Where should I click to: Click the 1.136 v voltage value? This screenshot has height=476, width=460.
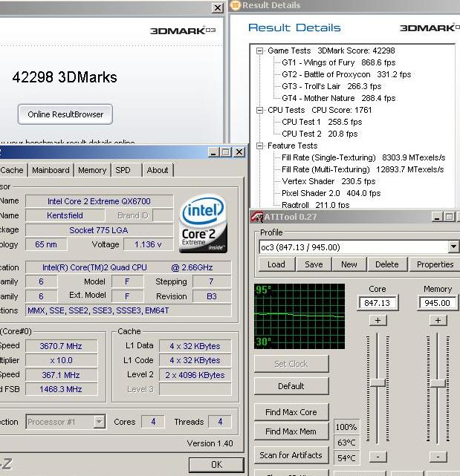pyautogui.click(x=148, y=244)
